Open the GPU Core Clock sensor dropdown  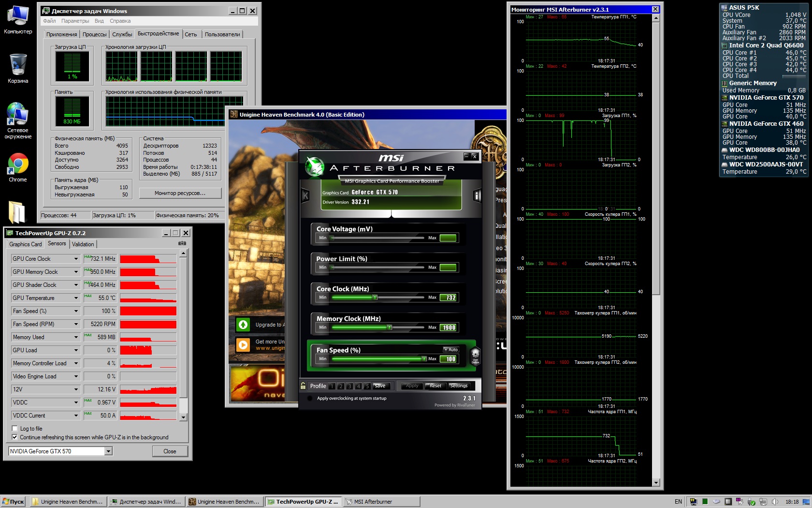[x=76, y=259]
